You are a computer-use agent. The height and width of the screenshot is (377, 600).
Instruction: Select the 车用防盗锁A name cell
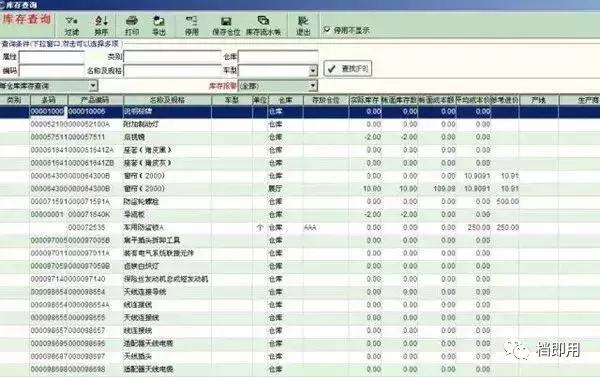coord(143,227)
